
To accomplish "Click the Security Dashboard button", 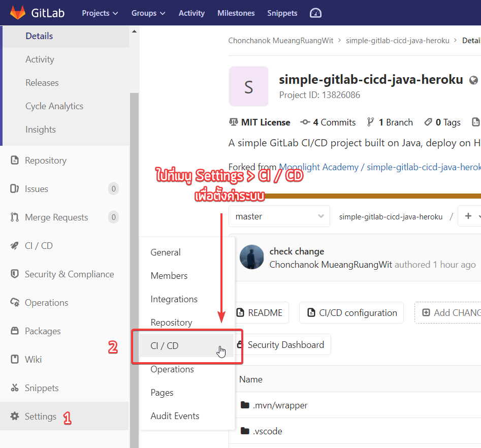I will (283, 344).
